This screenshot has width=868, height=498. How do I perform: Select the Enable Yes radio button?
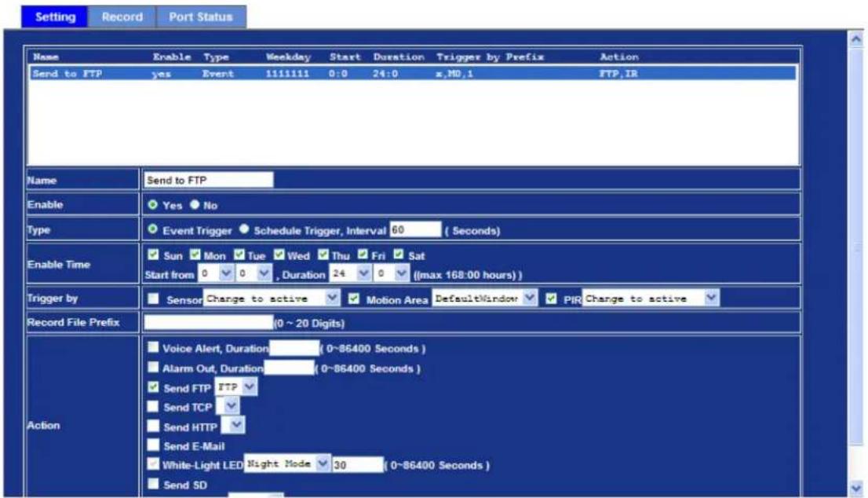[153, 204]
